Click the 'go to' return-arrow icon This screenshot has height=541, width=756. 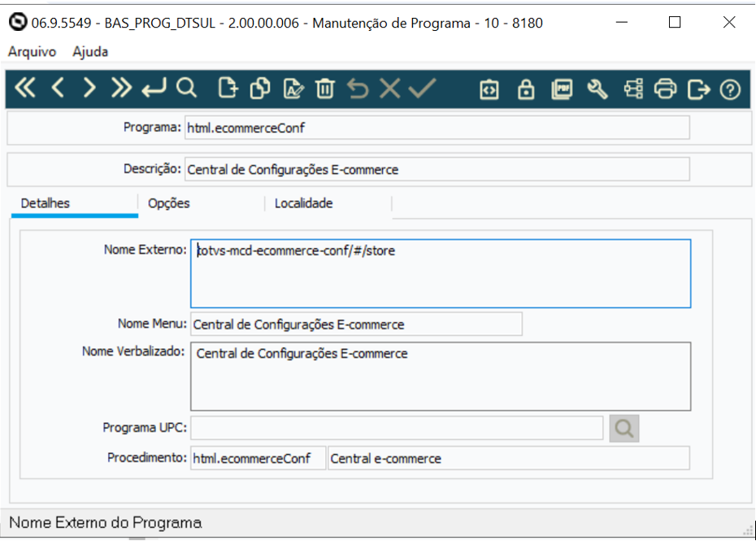154,89
